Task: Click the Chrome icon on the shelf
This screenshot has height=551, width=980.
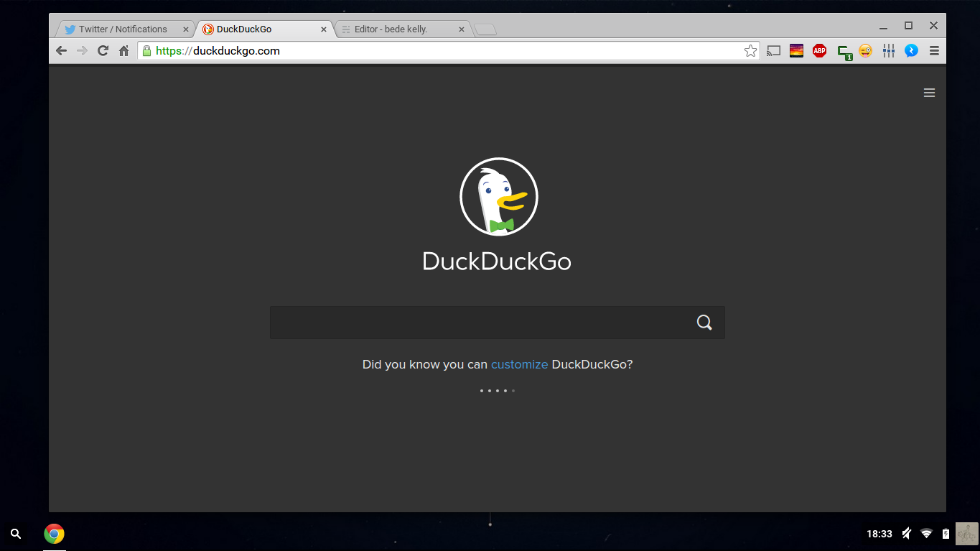Action: click(54, 534)
